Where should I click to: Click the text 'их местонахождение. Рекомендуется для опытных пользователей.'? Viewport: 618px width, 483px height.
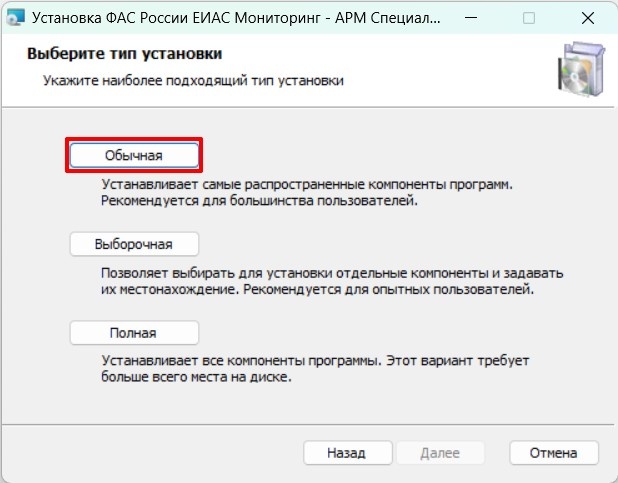tap(317, 289)
